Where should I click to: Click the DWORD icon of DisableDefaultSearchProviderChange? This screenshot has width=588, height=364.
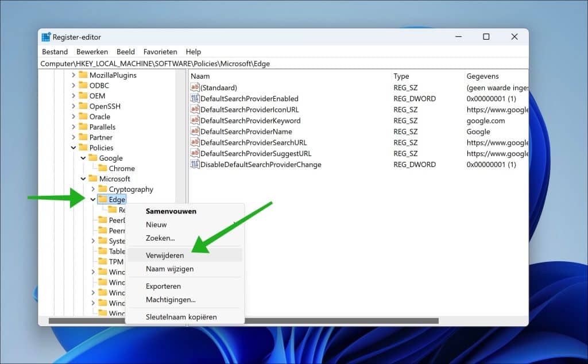(x=195, y=164)
